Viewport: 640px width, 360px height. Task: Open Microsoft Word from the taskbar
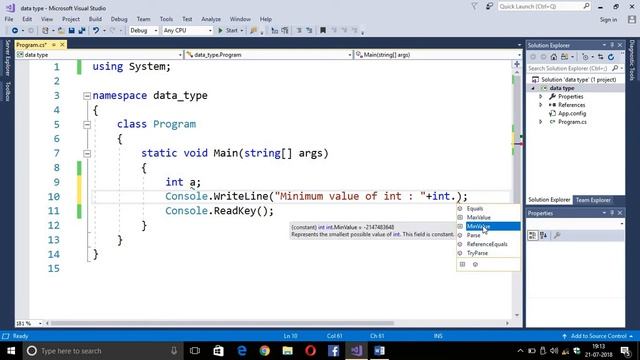[379, 351]
